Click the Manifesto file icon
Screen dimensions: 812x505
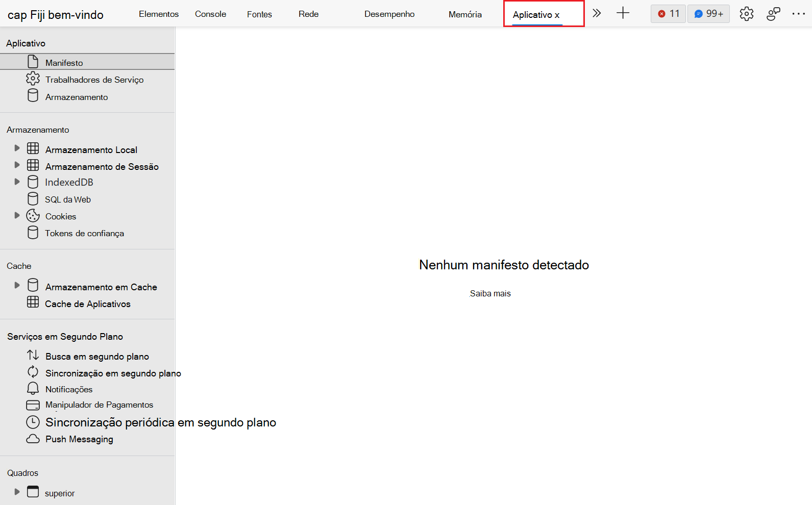pos(33,62)
